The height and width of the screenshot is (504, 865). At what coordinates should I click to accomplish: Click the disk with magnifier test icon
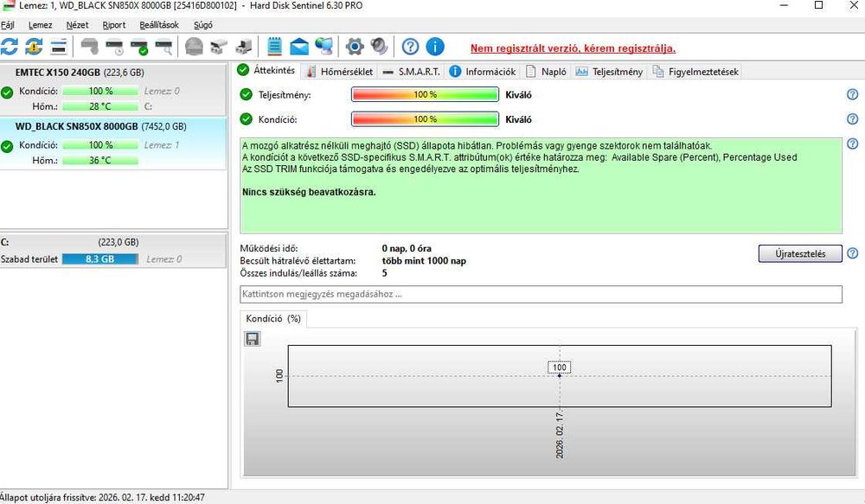(x=163, y=47)
